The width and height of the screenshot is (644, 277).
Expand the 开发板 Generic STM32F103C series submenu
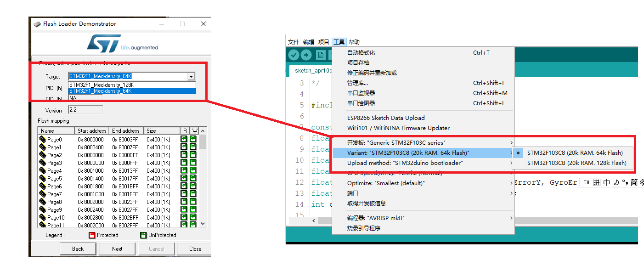tap(423, 143)
